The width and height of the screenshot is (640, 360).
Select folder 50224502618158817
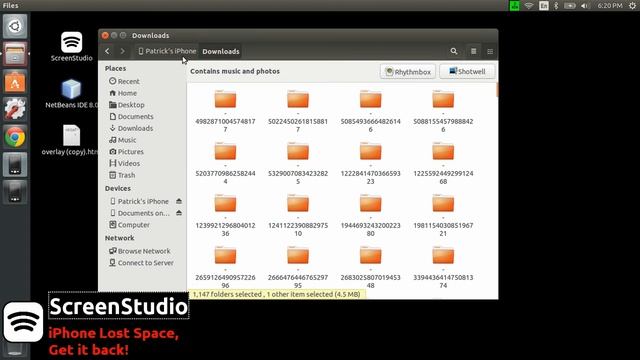point(298,111)
